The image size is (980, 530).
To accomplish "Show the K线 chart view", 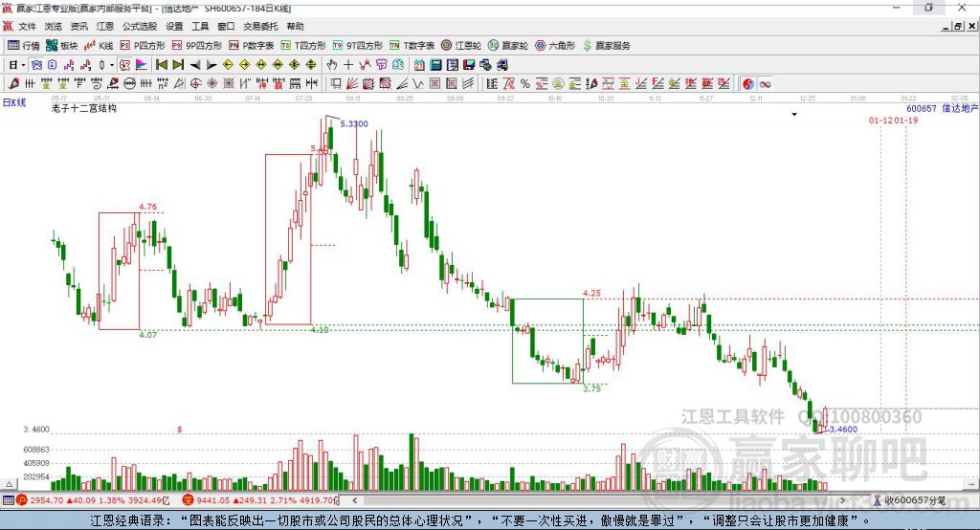I will 99,46.
